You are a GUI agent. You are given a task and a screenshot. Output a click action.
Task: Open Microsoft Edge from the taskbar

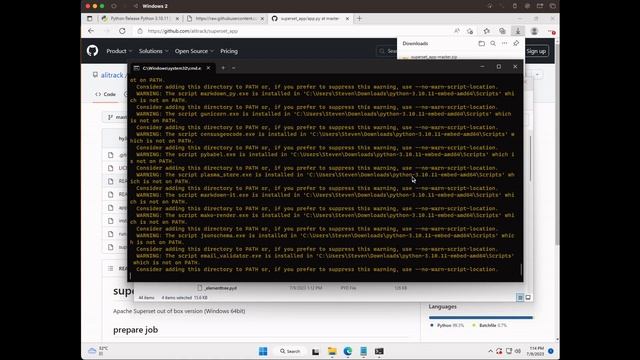coord(347,351)
